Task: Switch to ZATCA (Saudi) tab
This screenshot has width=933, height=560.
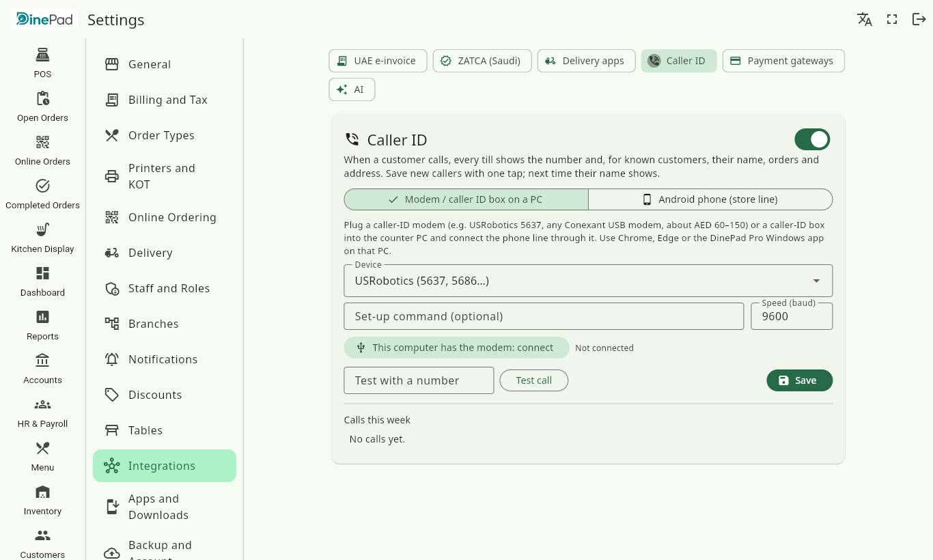Action: (x=482, y=61)
